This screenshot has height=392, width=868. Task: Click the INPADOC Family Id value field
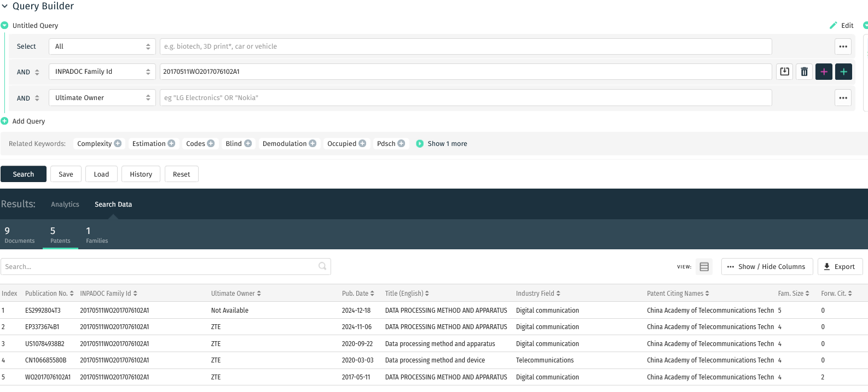coord(466,72)
